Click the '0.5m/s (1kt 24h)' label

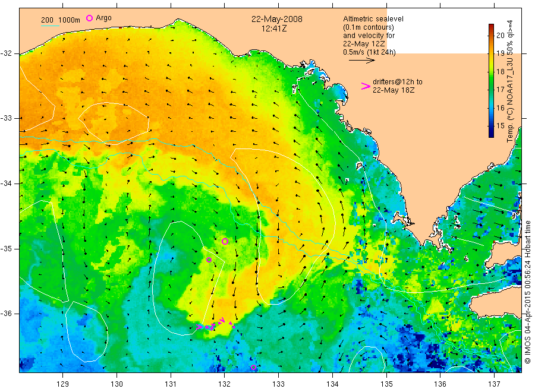pos(370,52)
